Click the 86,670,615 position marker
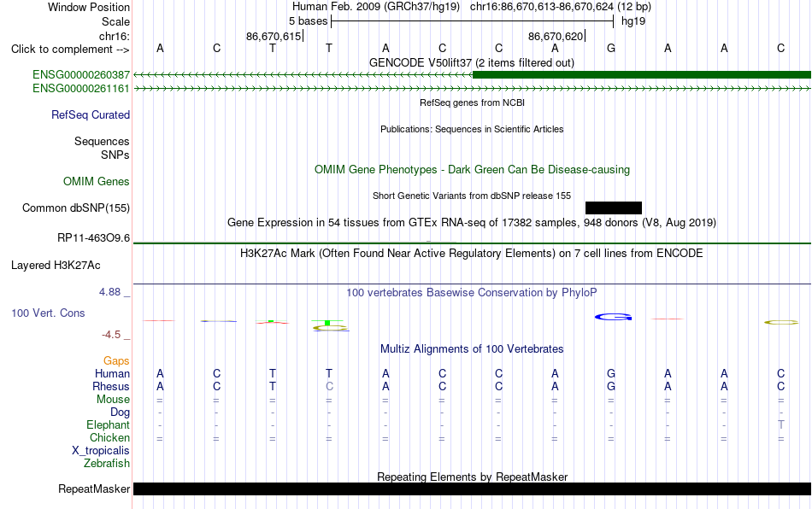 274,36
